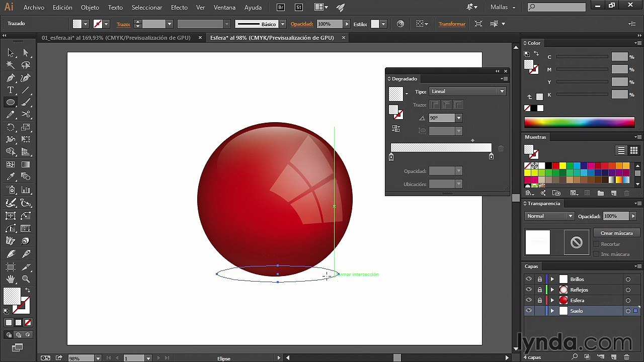The height and width of the screenshot is (362, 644).
Task: Select the Selection tool
Action: 11,53
